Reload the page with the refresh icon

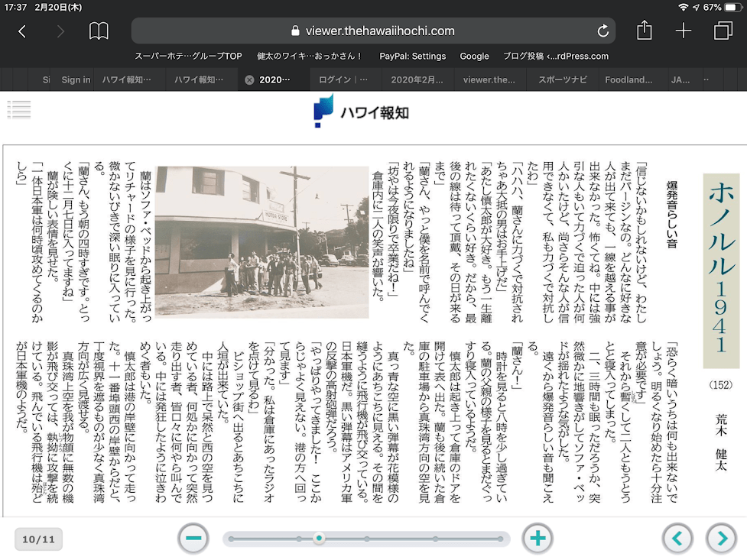(602, 31)
